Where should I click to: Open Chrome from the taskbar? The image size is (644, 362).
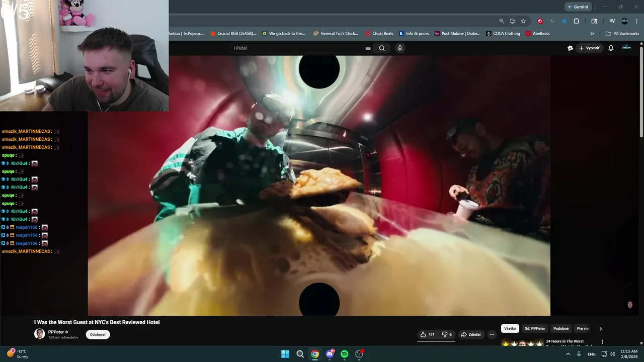[x=315, y=354]
